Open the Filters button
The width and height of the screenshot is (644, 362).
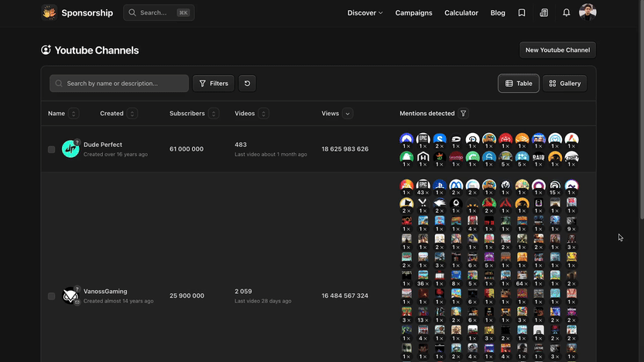coord(214,84)
